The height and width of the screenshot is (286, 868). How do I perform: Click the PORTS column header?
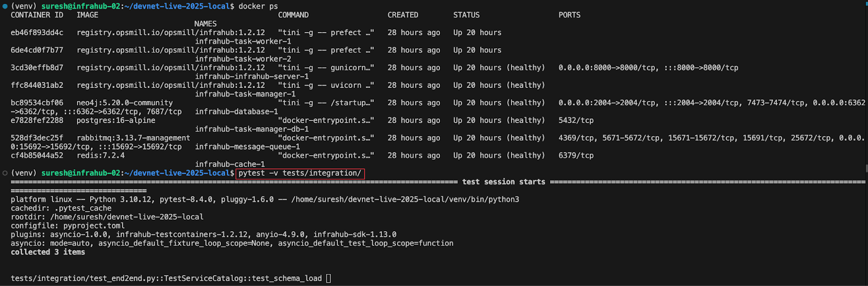570,15
